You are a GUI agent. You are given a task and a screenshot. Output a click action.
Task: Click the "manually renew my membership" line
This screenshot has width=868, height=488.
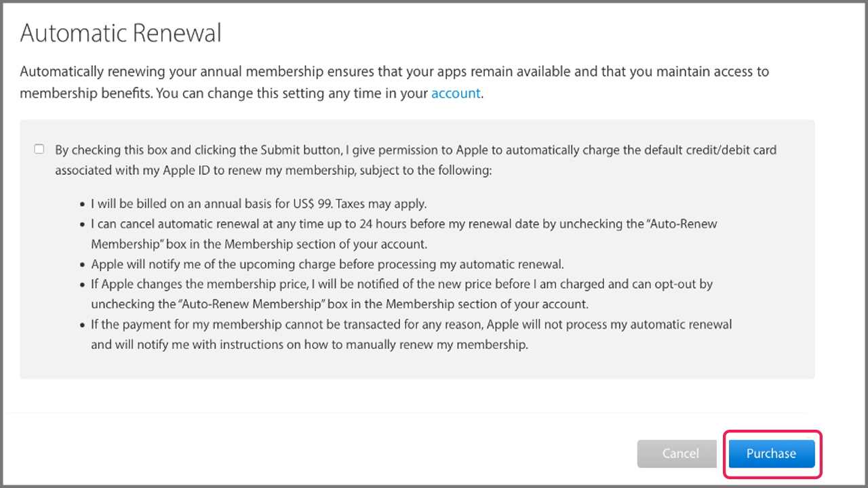pyautogui.click(x=309, y=344)
